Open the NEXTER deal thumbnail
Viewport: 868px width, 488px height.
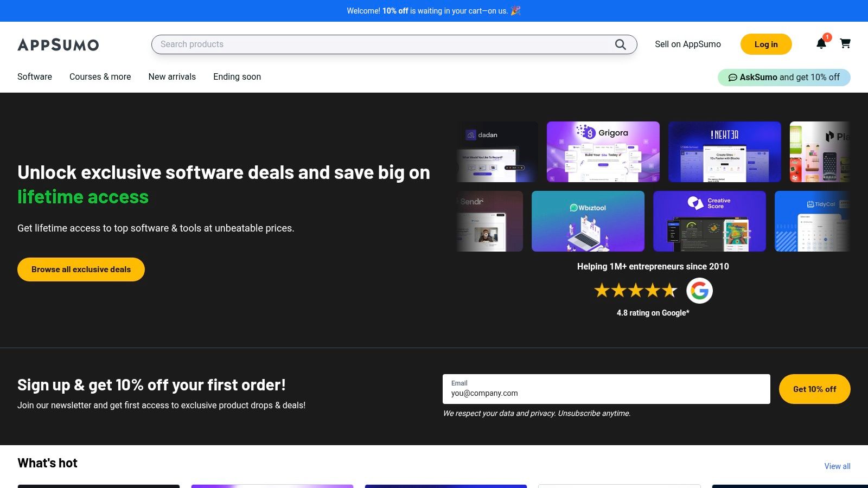[x=725, y=152]
